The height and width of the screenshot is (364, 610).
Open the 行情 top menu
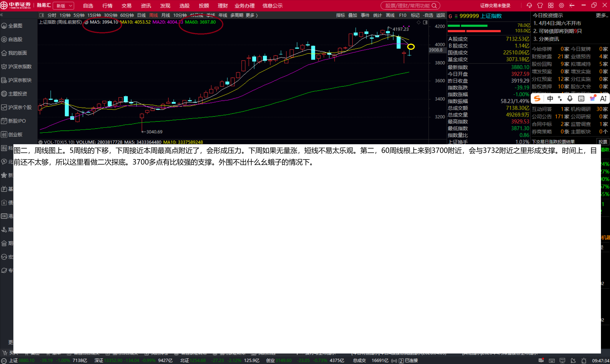pos(107,6)
